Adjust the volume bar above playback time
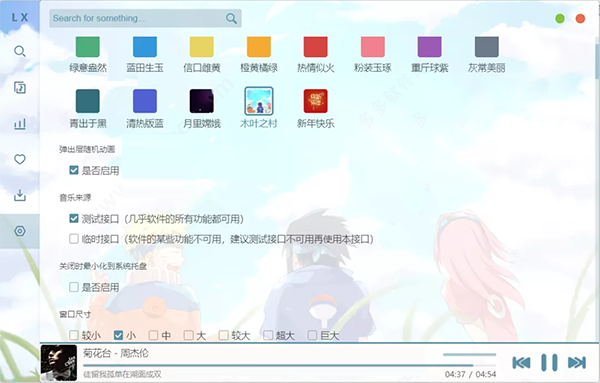The image size is (600, 383). 470,355
